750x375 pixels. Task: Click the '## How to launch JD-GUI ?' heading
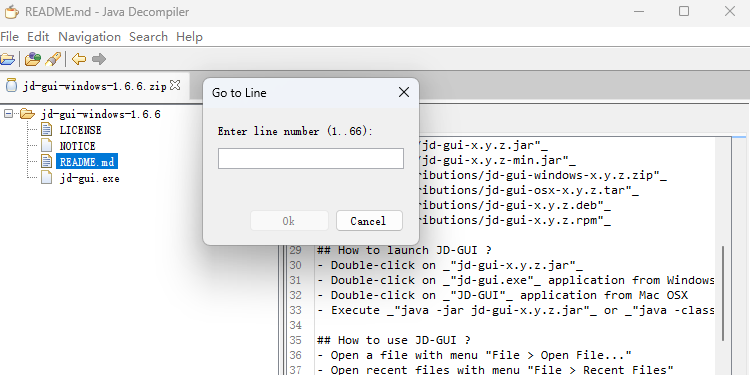click(405, 250)
